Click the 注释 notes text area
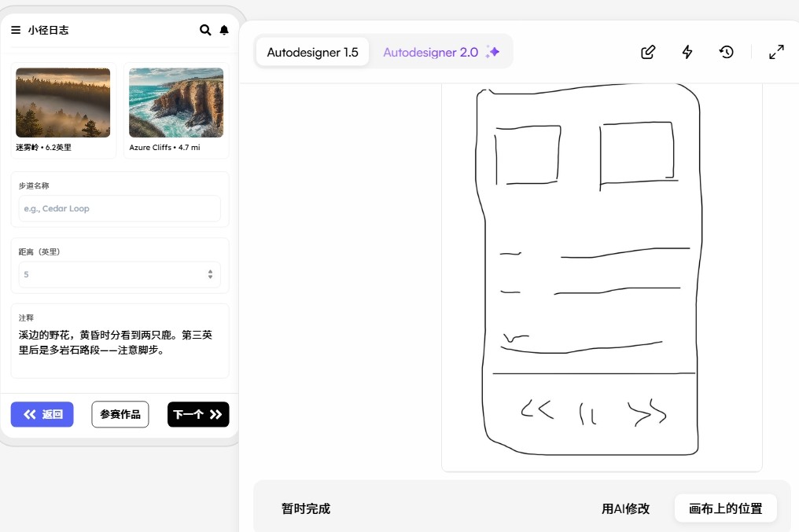The height and width of the screenshot is (532, 799). 120,342
